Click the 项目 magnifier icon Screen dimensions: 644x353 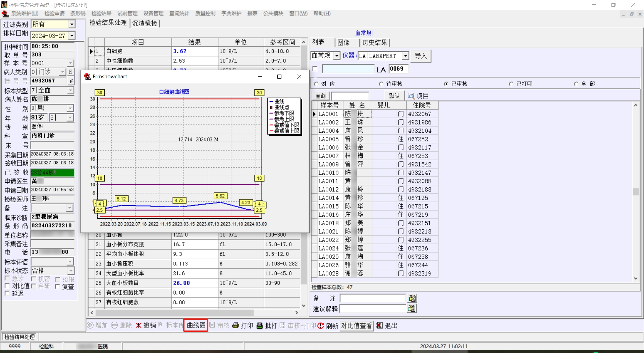(x=411, y=96)
